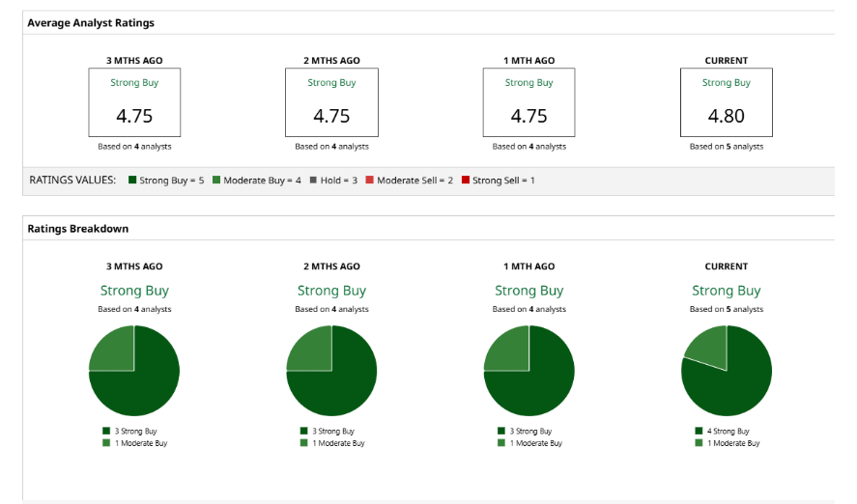Click the Average Analyst Ratings section header
This screenshot has height=504, width=857.
pos(91,22)
